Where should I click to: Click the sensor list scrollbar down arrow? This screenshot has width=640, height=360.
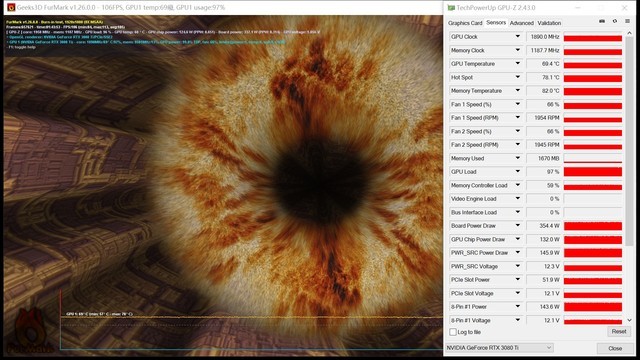click(x=629, y=320)
